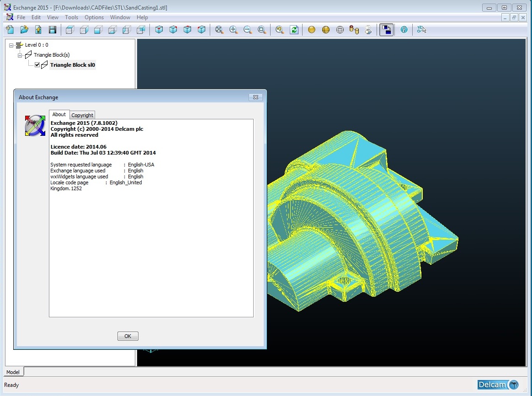The image size is (532, 396).
Task: Select the Level 0 : 0 tree label
Action: [x=37, y=45]
